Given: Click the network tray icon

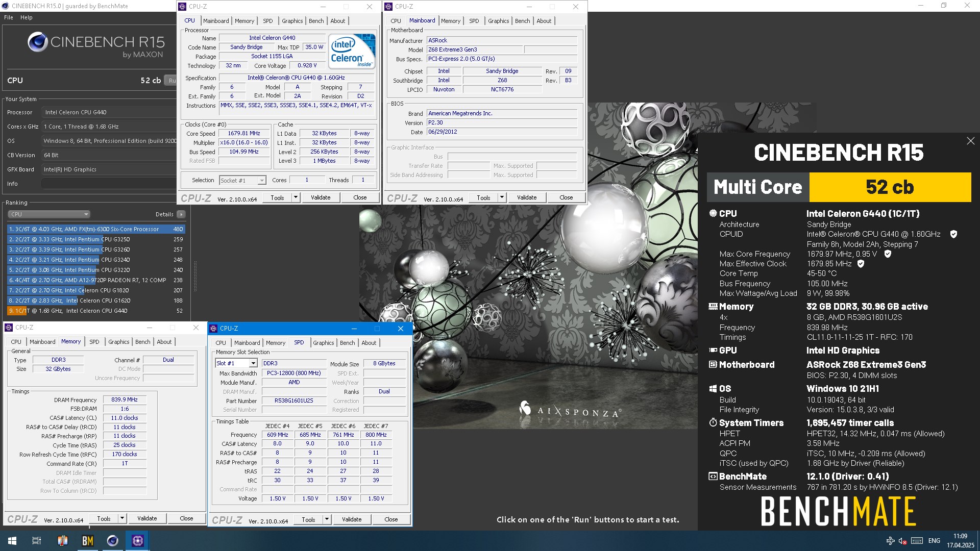Looking at the screenshot, I should pyautogui.click(x=890, y=541).
